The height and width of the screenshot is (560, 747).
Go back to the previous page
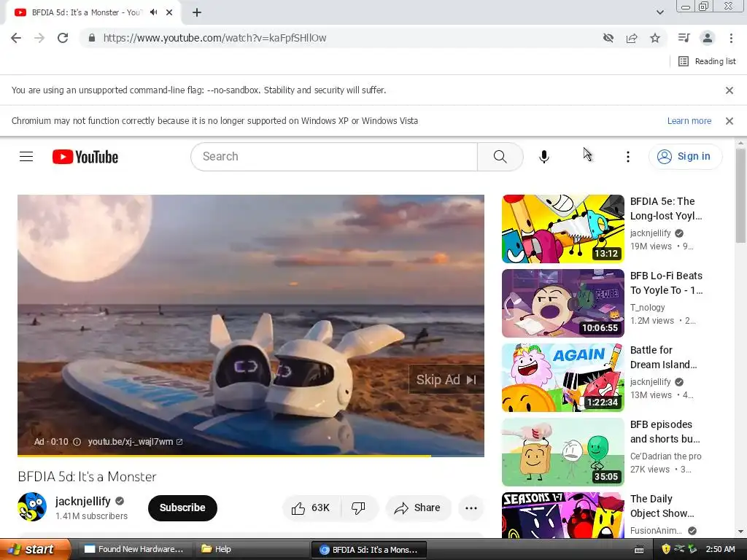tap(16, 38)
